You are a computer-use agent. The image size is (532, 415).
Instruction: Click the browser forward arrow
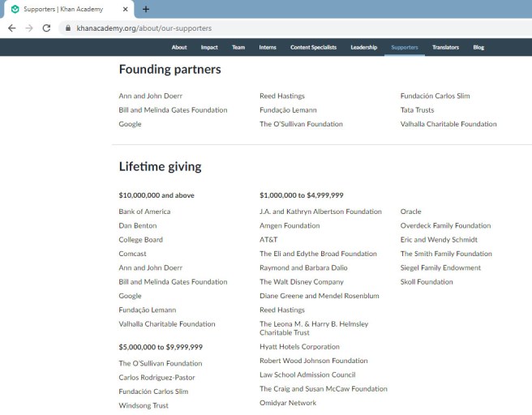tap(29, 28)
